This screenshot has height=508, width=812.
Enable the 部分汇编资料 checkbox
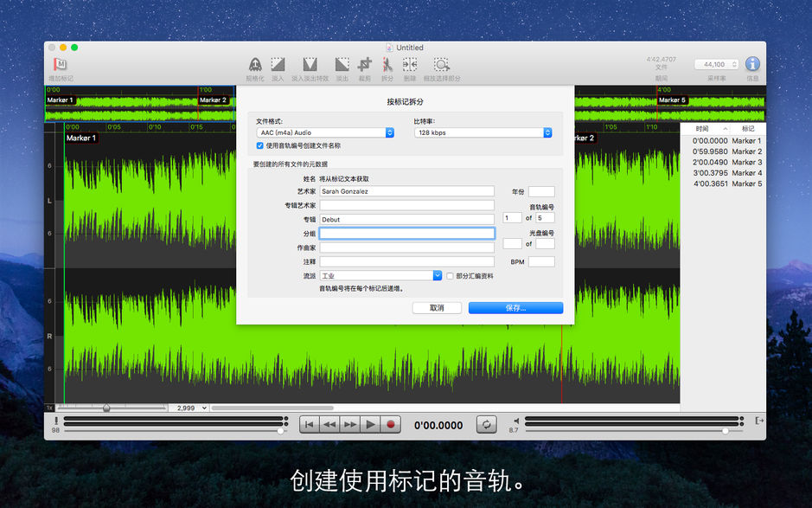451,276
